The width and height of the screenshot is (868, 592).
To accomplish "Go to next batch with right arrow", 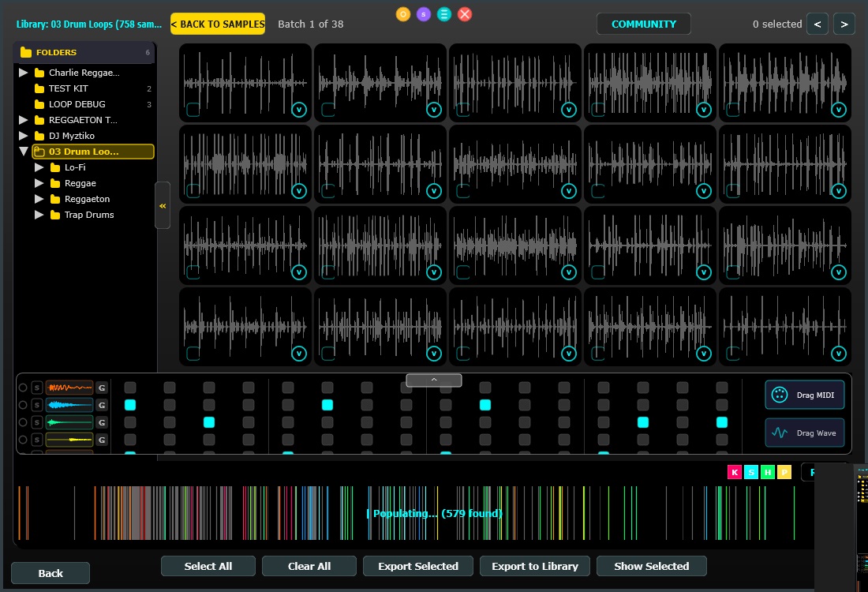I will tap(844, 24).
